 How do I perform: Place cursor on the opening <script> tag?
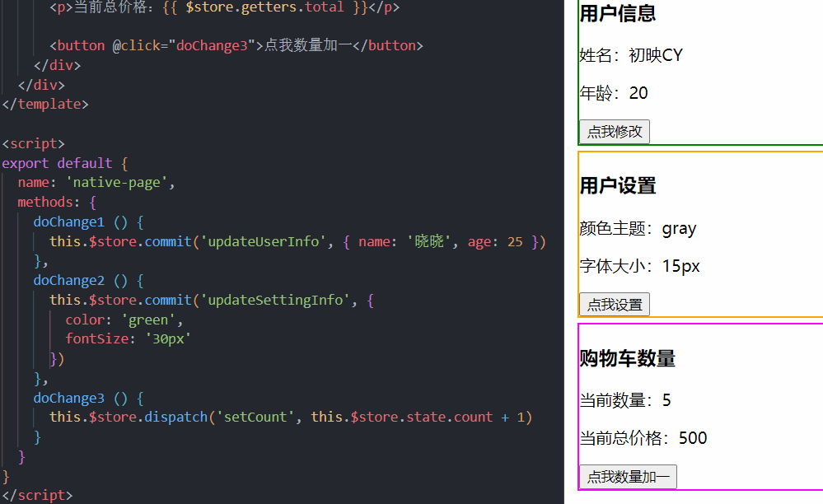point(33,143)
